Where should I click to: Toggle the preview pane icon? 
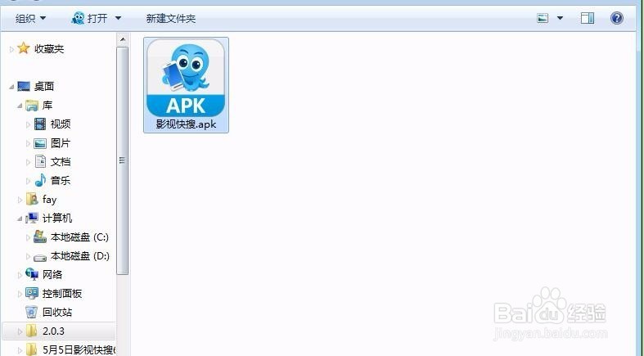tap(588, 18)
